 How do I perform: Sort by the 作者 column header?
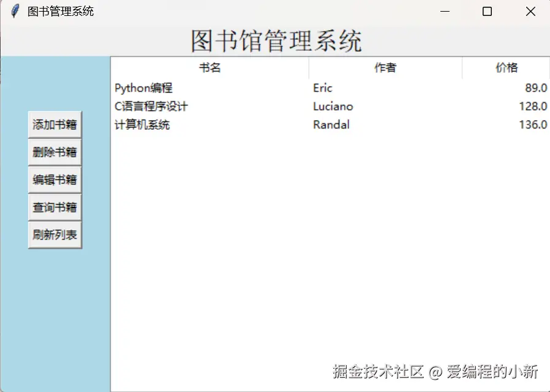[x=385, y=67]
